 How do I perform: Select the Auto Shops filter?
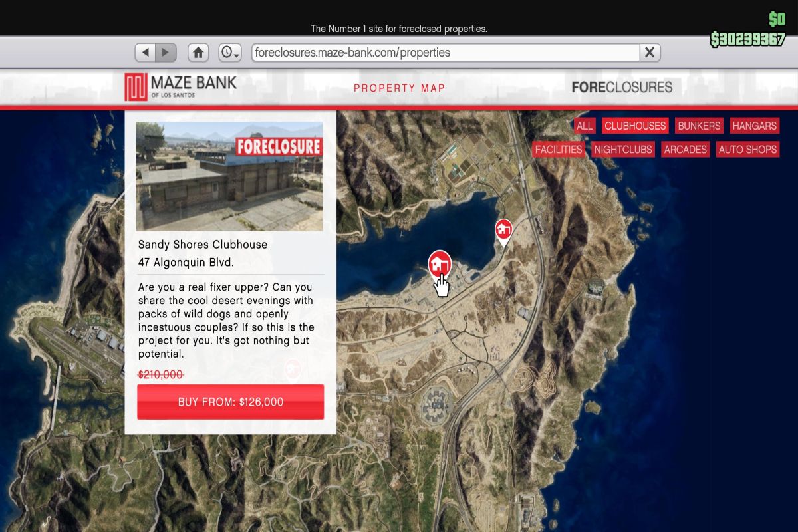click(747, 150)
